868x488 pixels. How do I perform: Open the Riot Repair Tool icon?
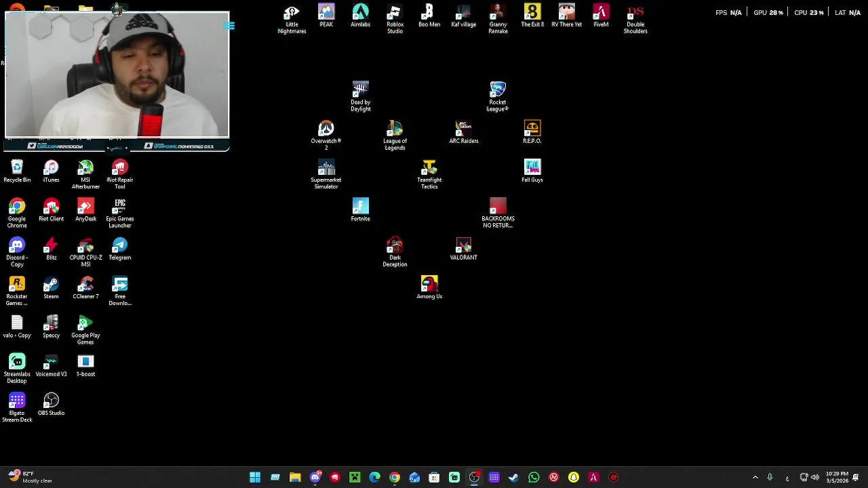(120, 175)
